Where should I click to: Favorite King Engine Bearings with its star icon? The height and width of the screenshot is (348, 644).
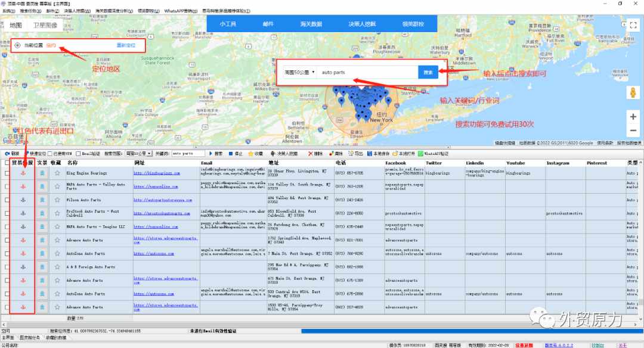pos(57,173)
